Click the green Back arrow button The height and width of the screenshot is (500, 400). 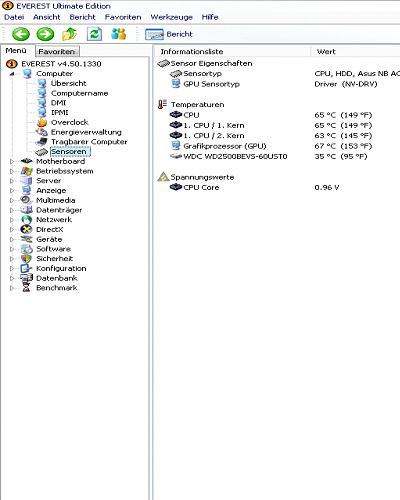(x=21, y=34)
